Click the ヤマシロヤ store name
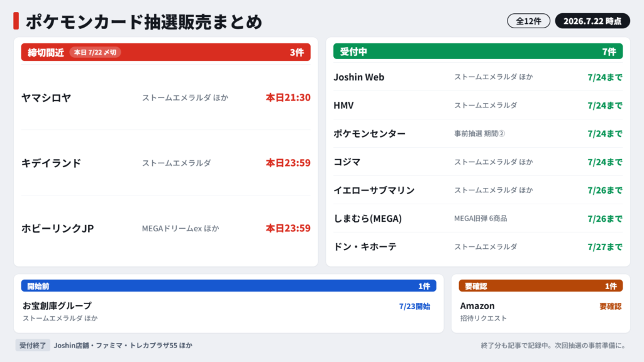Image resolution: width=644 pixels, height=362 pixels. [x=47, y=97]
